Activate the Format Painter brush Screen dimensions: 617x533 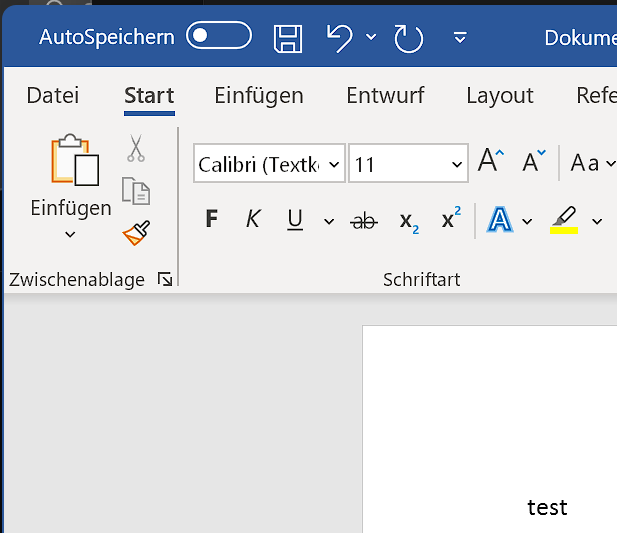[x=136, y=234]
